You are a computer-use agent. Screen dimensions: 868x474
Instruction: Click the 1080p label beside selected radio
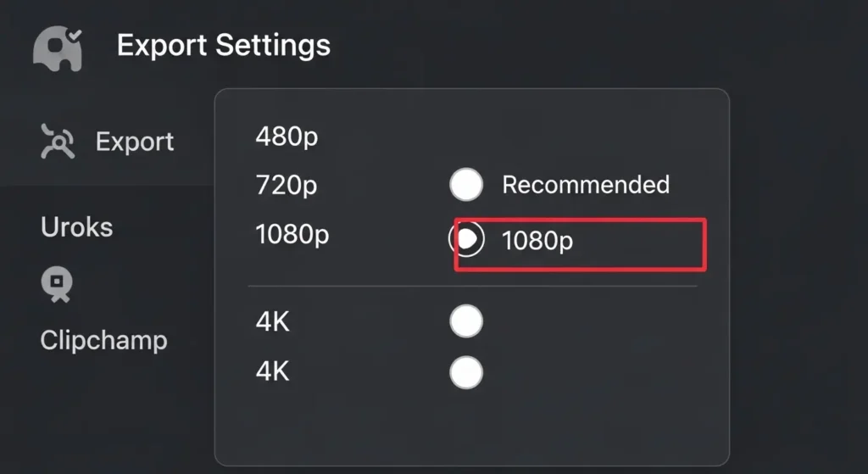[x=537, y=241]
